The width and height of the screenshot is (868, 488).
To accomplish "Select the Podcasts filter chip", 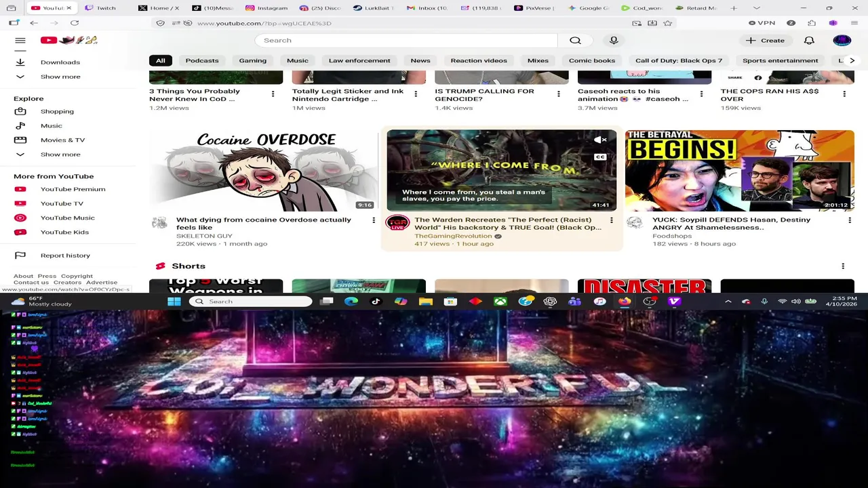I will point(202,60).
